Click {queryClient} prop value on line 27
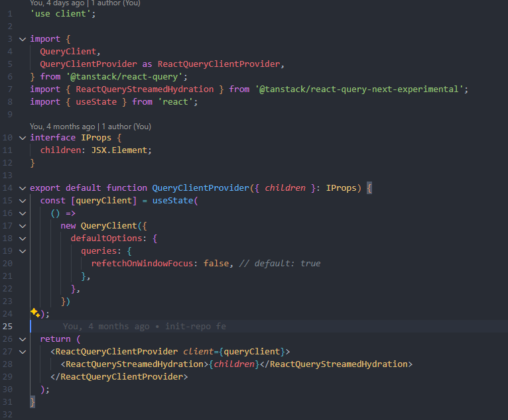 pyautogui.click(x=252, y=352)
